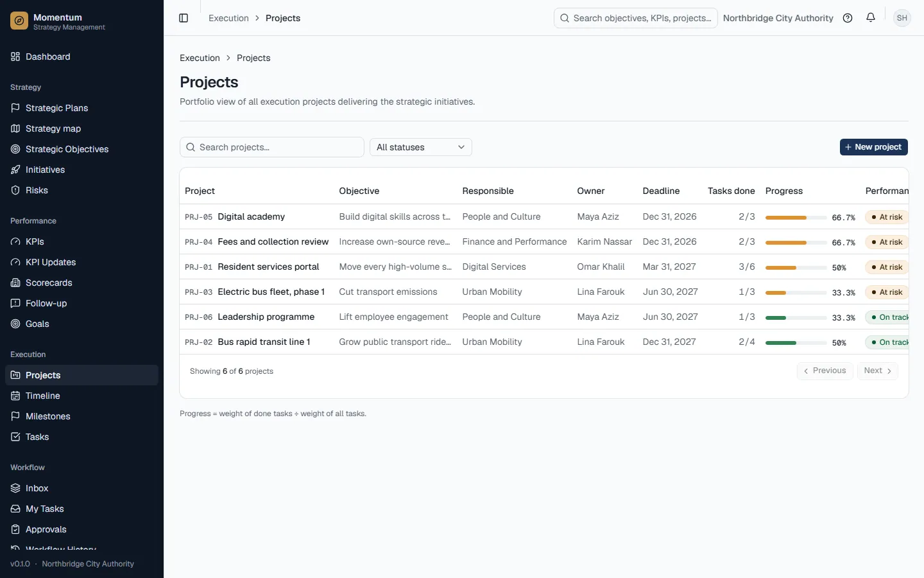924x578 pixels.
Task: Click the Digital academy progress bar
Action: click(796, 218)
